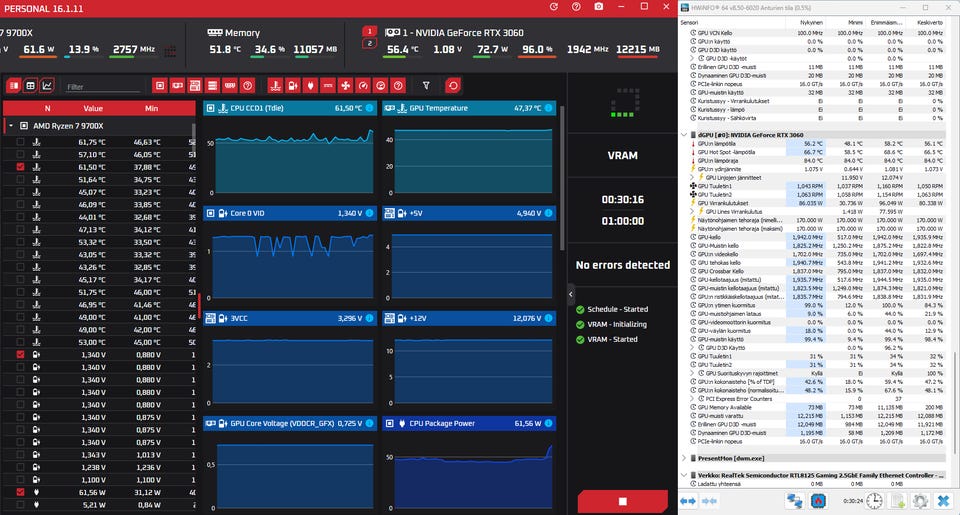The height and width of the screenshot is (515, 960).
Task: Check the 1,343 V row checkbox
Action: pos(20,454)
